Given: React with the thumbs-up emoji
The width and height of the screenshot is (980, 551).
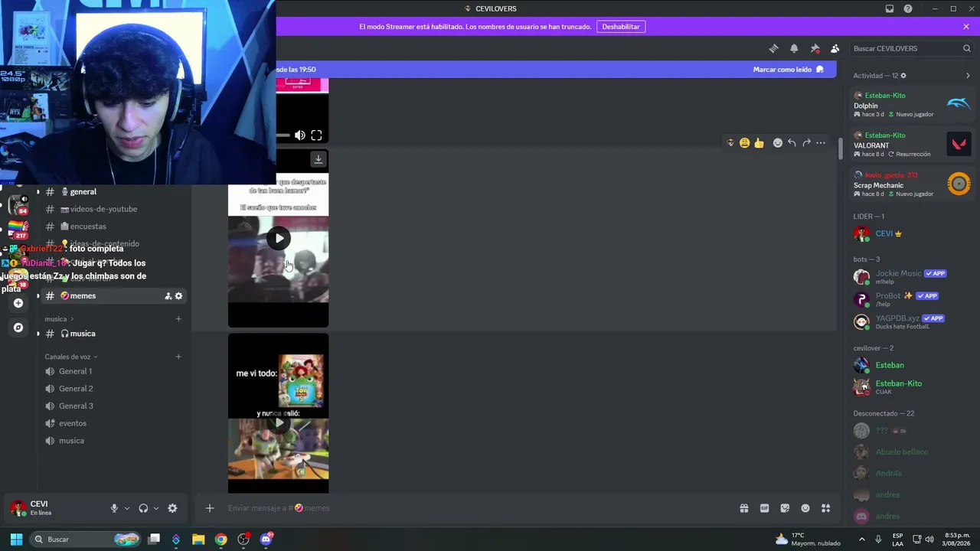Looking at the screenshot, I should pyautogui.click(x=759, y=143).
